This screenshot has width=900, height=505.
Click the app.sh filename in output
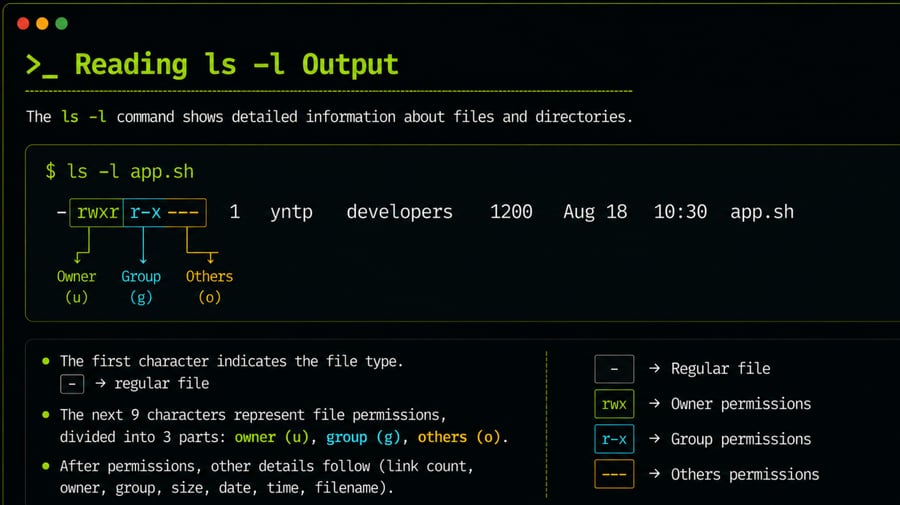point(762,212)
